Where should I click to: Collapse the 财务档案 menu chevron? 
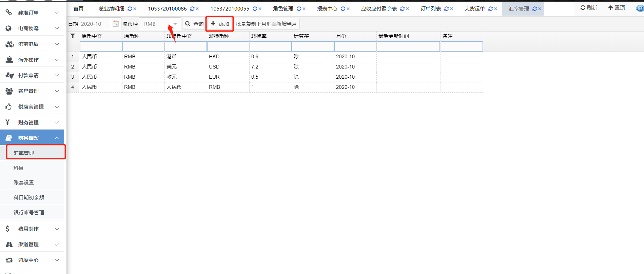click(57, 138)
